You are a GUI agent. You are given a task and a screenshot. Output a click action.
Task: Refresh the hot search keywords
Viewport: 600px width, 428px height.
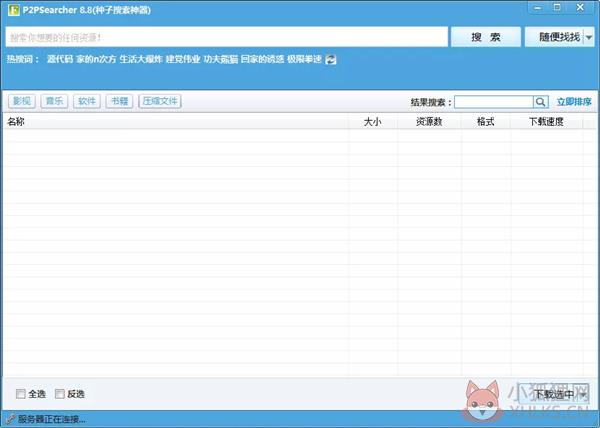(x=331, y=59)
